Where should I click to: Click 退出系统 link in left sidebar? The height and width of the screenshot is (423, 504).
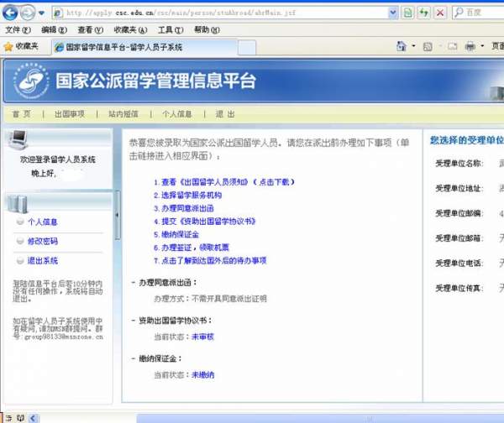point(43,260)
